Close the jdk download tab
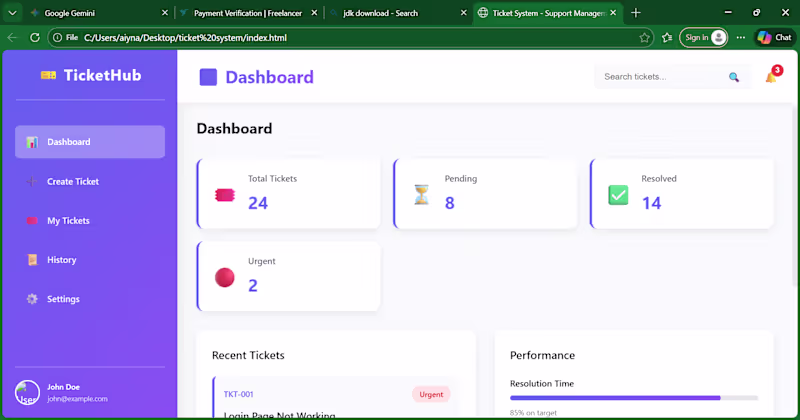This screenshot has height=420, width=800. (463, 13)
